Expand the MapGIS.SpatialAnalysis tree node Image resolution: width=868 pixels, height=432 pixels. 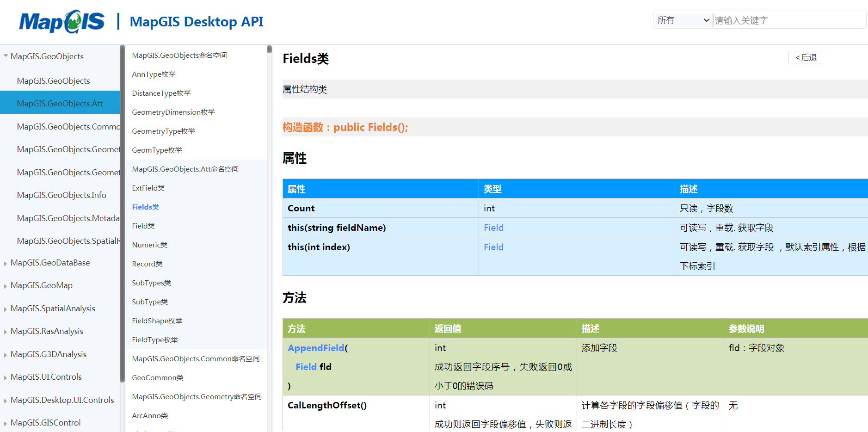pos(6,309)
